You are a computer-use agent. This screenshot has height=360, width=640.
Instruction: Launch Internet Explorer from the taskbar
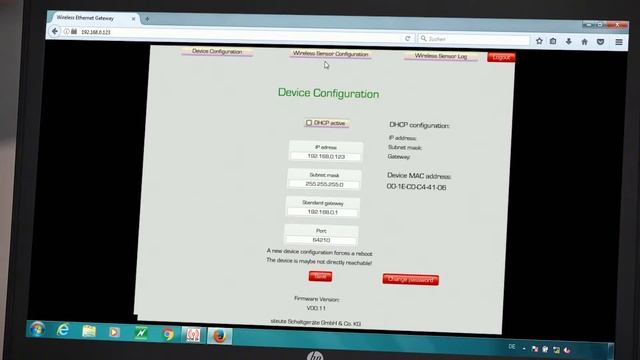pos(63,330)
